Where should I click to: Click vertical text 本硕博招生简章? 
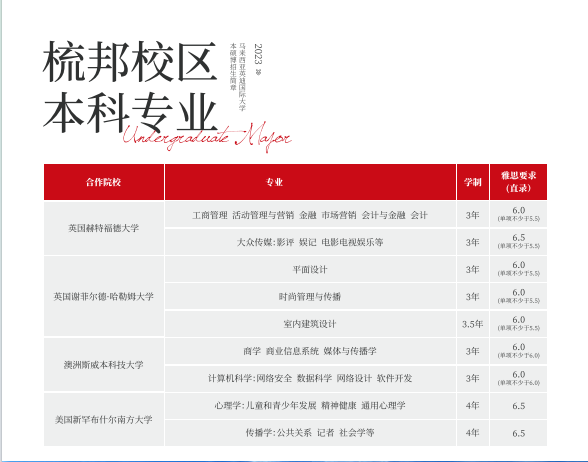(x=233, y=67)
